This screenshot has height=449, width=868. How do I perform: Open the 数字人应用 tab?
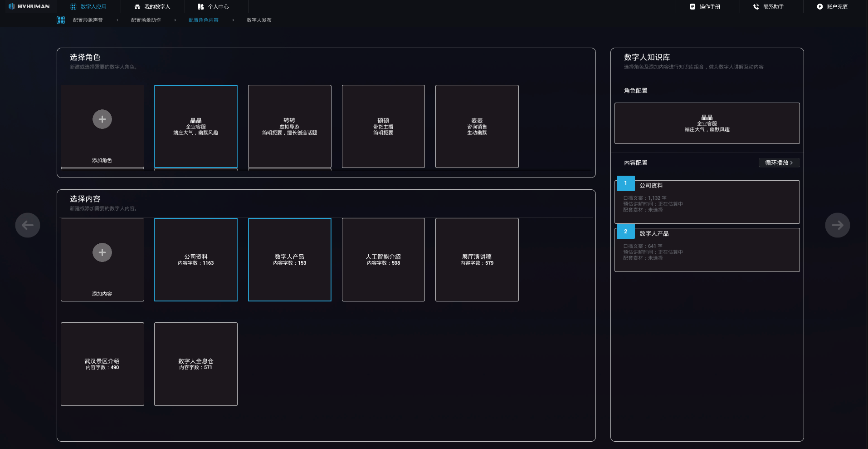point(93,7)
